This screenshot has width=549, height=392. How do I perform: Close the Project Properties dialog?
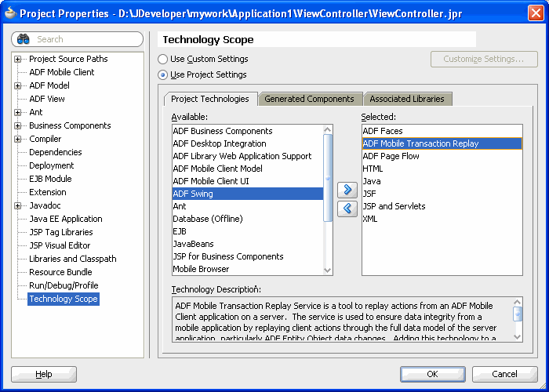(536, 13)
